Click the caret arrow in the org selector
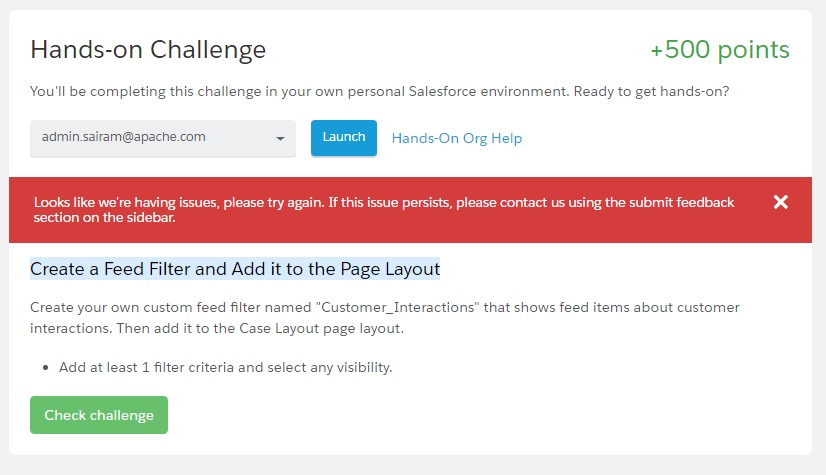Image resolution: width=826 pixels, height=475 pixels. coord(281,139)
